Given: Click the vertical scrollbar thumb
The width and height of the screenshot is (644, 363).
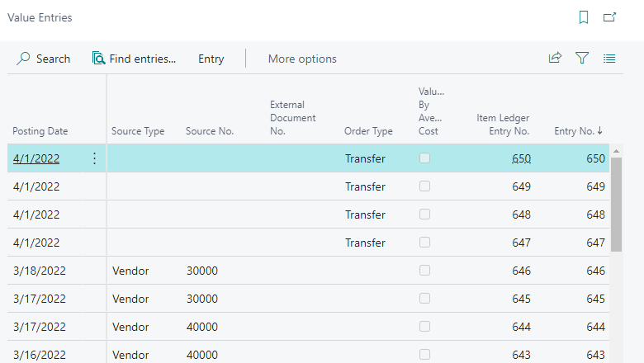Looking at the screenshot, I should tap(616, 205).
